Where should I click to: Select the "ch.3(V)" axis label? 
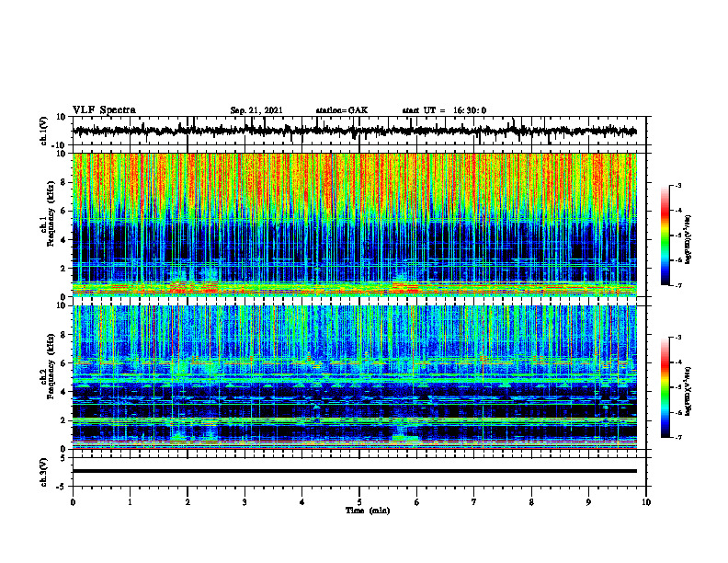pyautogui.click(x=44, y=472)
